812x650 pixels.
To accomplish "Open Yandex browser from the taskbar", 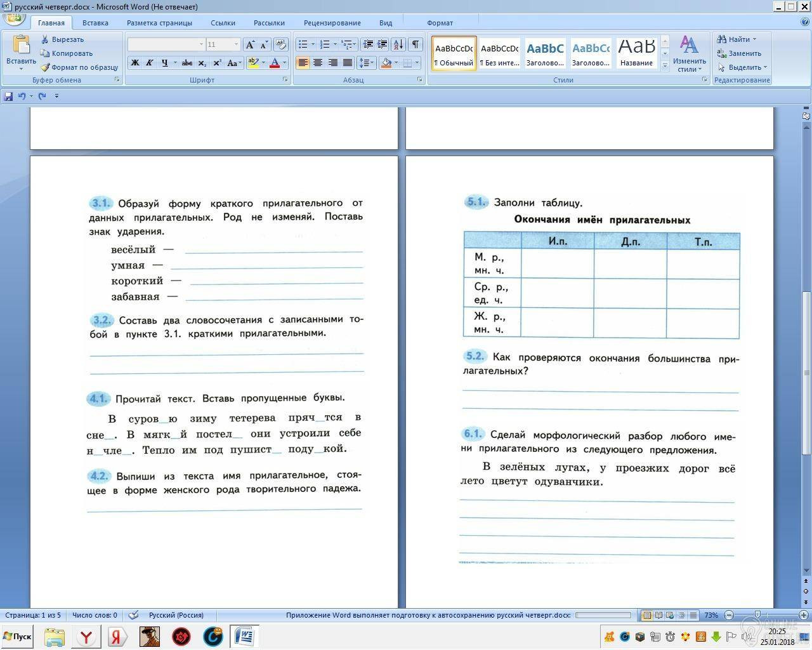I will (86, 637).
